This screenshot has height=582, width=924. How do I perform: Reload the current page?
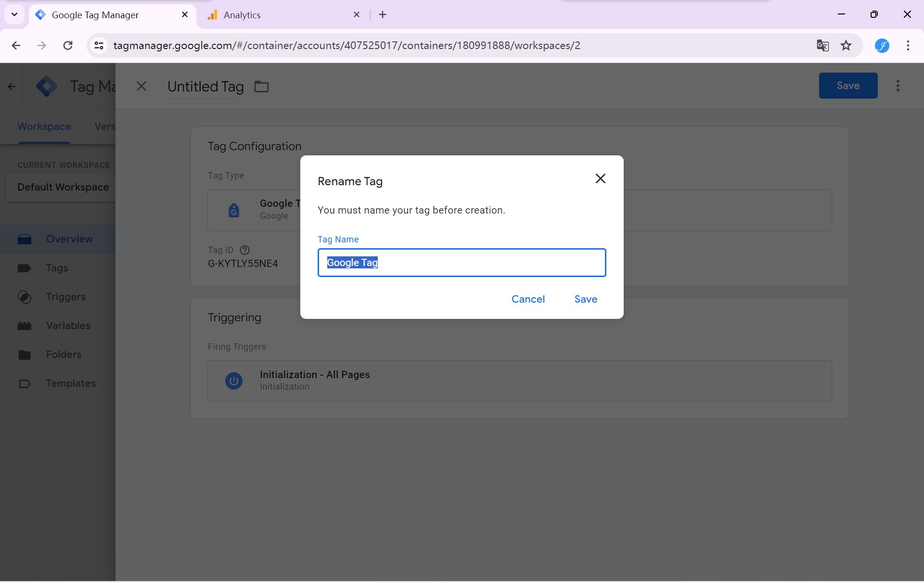click(68, 46)
